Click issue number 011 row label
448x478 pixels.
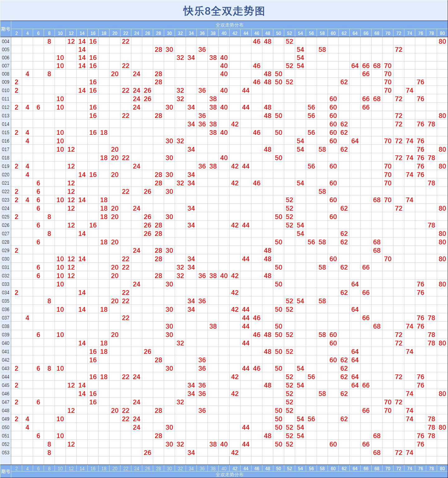6,99
